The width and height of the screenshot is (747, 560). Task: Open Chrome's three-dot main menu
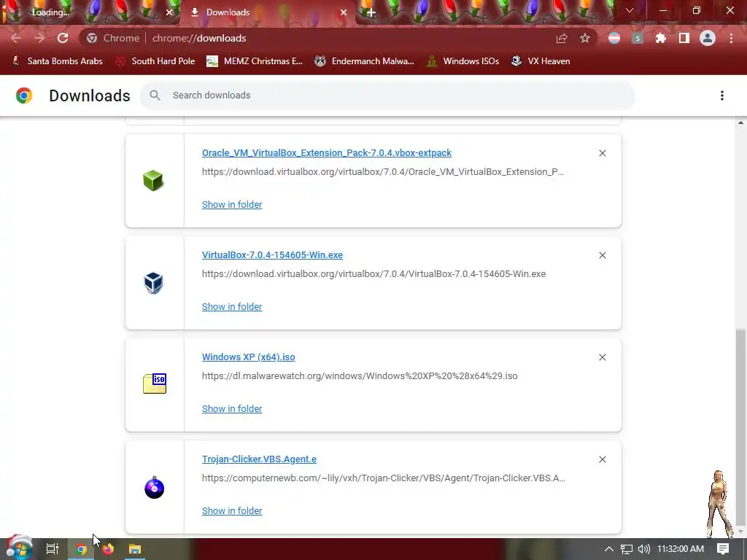point(731,38)
